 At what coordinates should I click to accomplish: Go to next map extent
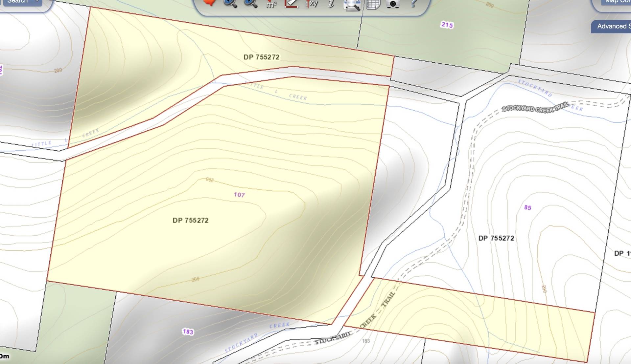[250, 3]
